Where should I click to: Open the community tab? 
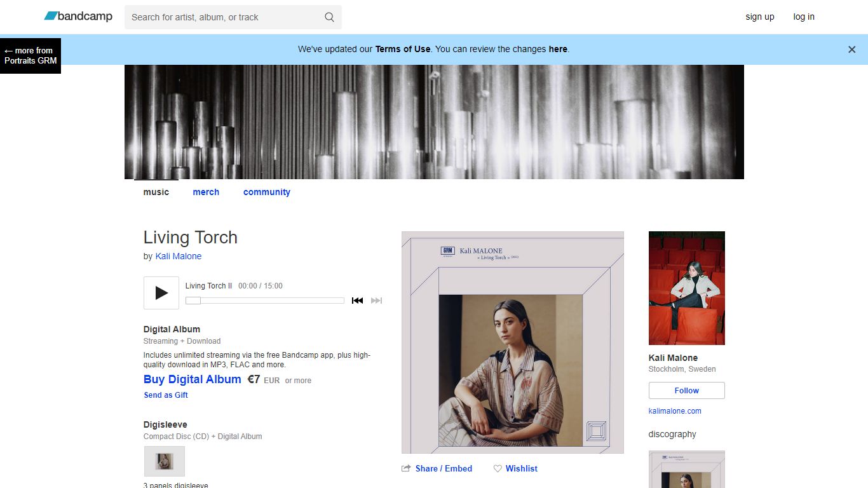pyautogui.click(x=267, y=192)
